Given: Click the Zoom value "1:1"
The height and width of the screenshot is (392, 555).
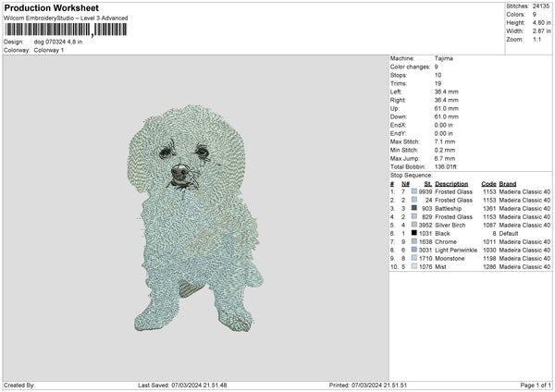Looking at the screenshot, I should [x=536, y=39].
